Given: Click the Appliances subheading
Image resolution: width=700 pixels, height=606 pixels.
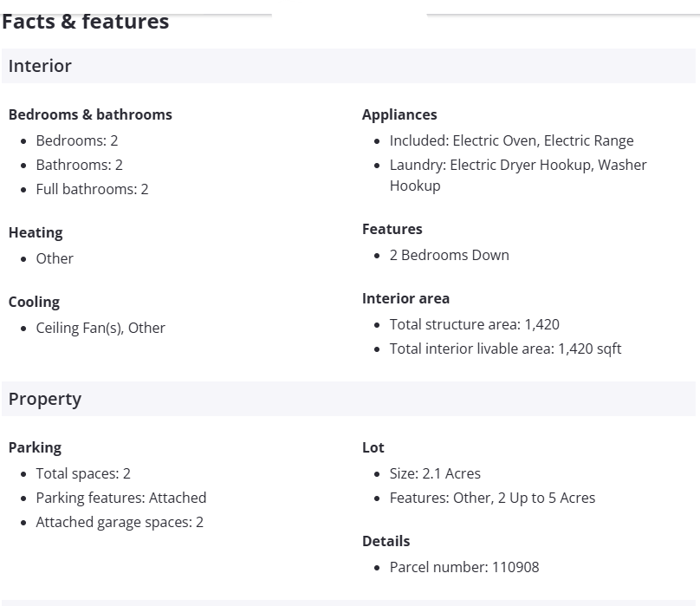Looking at the screenshot, I should tap(399, 114).
